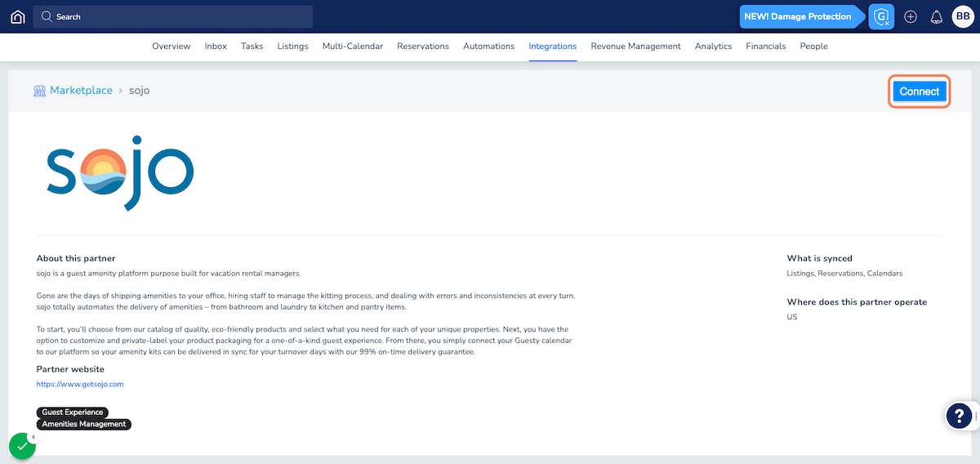Open the Inbox tab
The image size is (980, 464).
pos(216,47)
